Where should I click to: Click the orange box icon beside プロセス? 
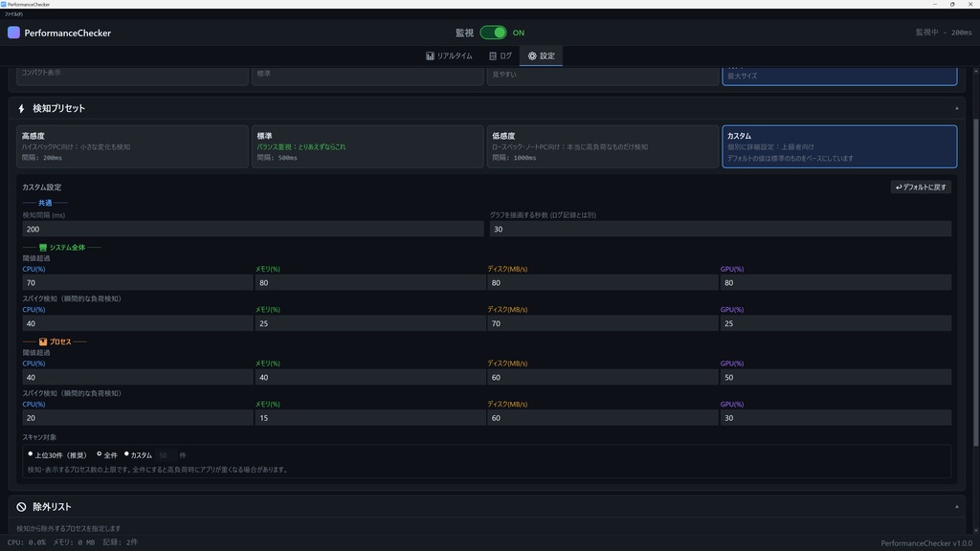43,342
